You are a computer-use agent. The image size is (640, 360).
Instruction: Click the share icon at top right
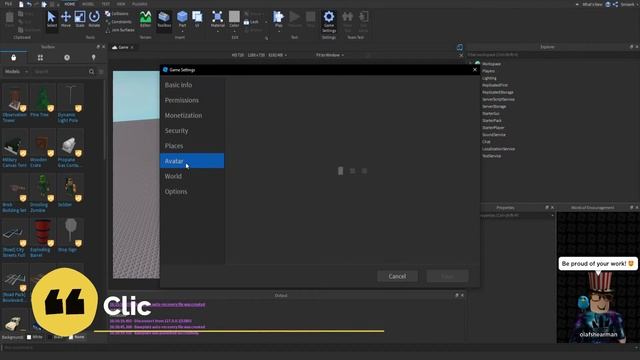(615, 4)
